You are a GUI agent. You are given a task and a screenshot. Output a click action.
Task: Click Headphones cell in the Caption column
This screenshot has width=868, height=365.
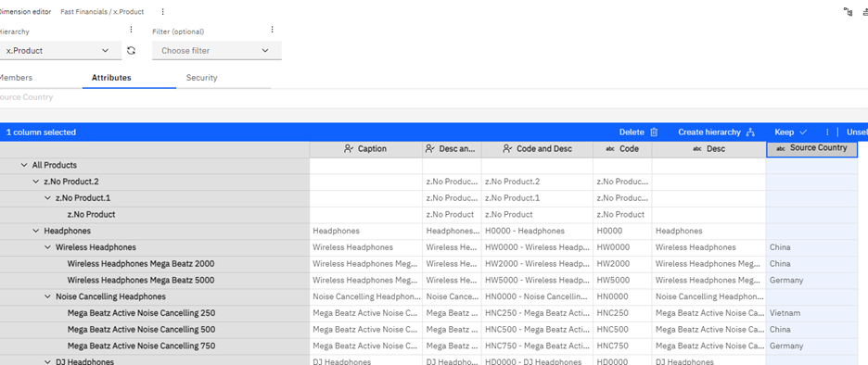tap(366, 232)
